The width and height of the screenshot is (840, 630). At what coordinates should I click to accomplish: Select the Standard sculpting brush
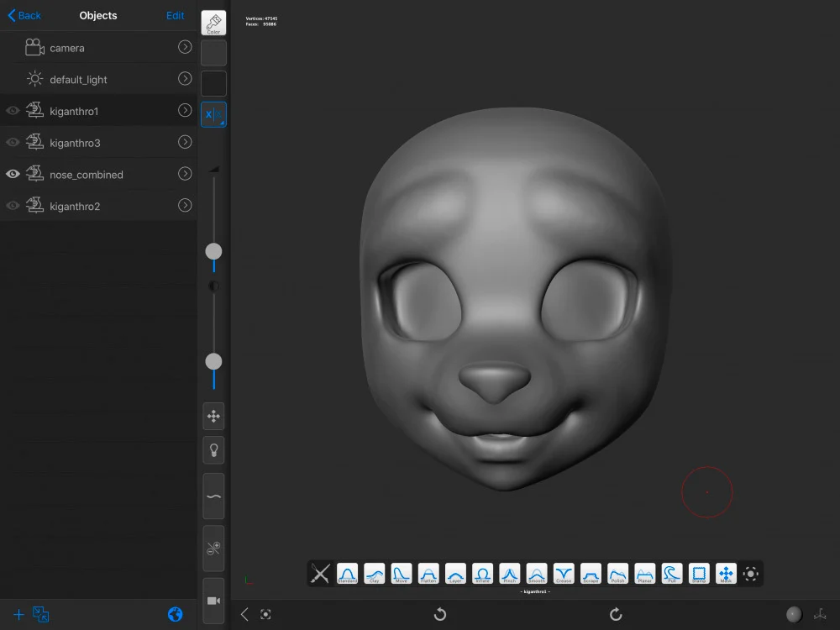[347, 574]
